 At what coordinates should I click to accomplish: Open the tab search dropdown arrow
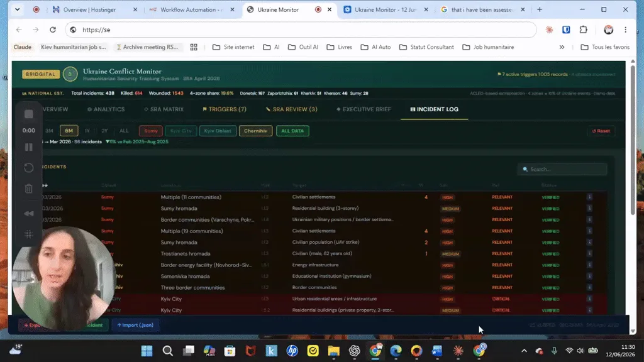point(17,9)
